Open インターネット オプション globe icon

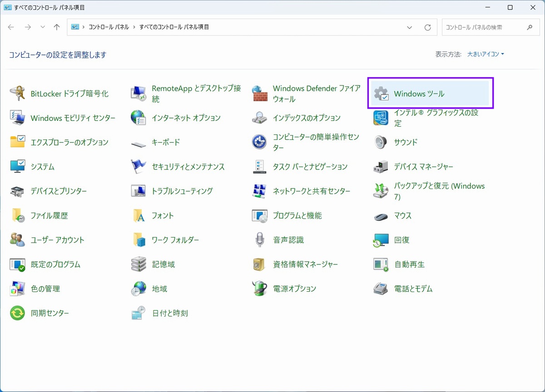(x=139, y=118)
